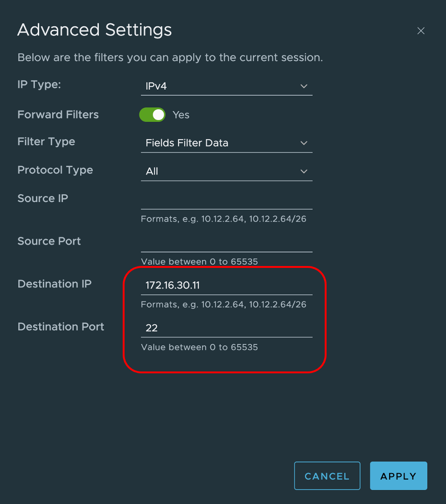This screenshot has width=446, height=504.
Task: Click the Destination Port field containing 22
Action: point(226,328)
